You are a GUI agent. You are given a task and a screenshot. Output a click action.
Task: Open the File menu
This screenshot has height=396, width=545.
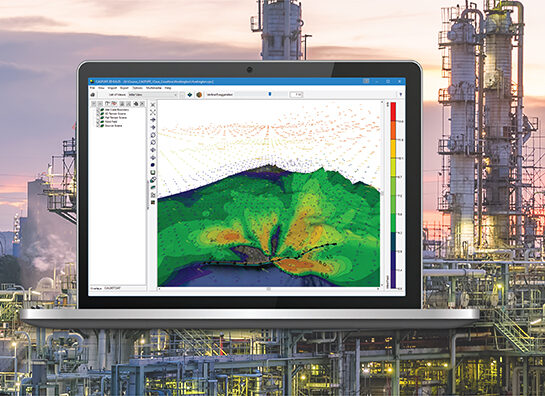(x=92, y=88)
